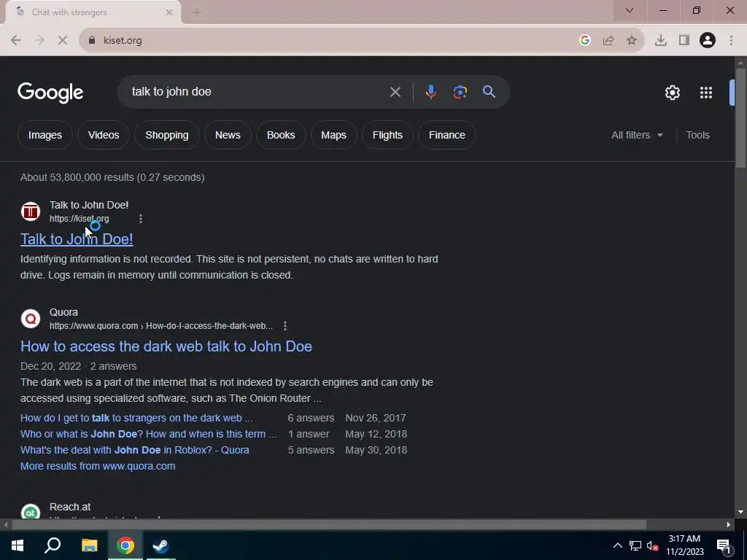The width and height of the screenshot is (747, 560).
Task: Open the Google apps grid
Action: [706, 93]
